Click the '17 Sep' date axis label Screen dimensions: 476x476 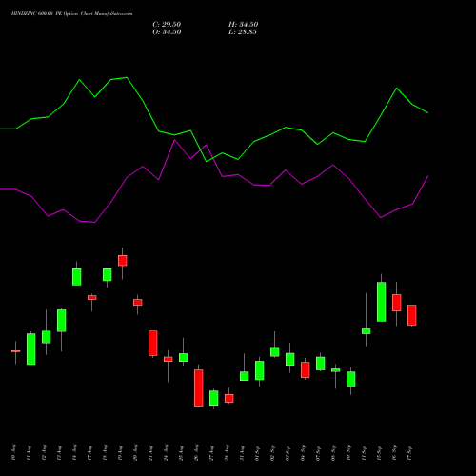[x=409, y=453]
